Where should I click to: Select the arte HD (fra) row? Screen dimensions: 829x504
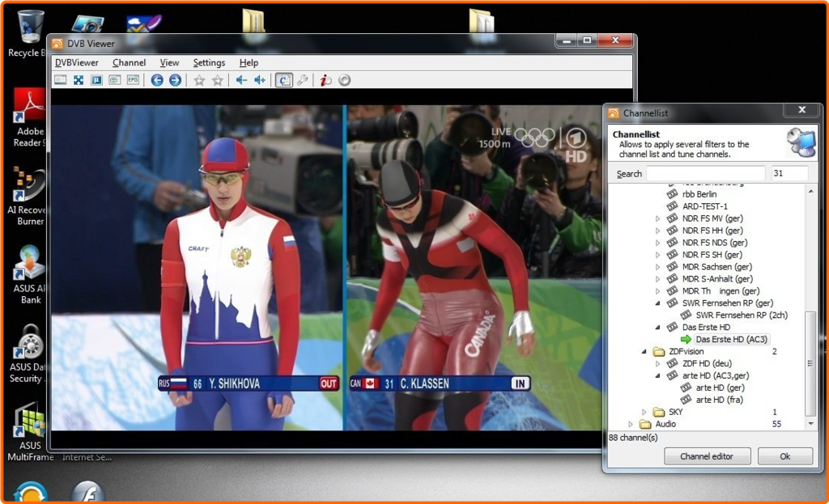point(720,400)
